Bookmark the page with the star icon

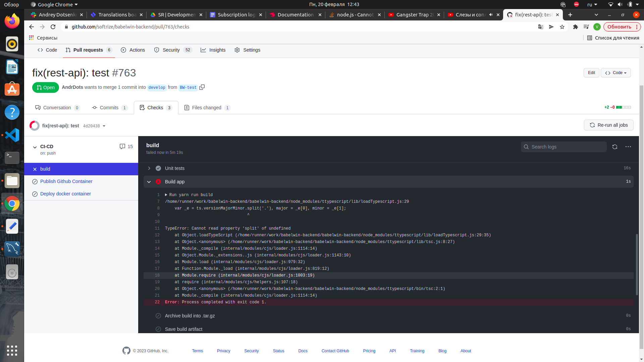(x=562, y=27)
